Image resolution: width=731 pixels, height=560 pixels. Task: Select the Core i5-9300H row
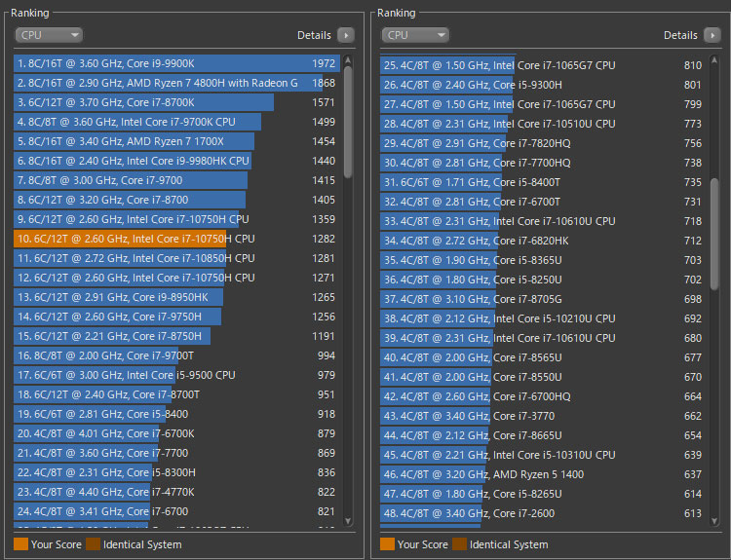click(544, 86)
